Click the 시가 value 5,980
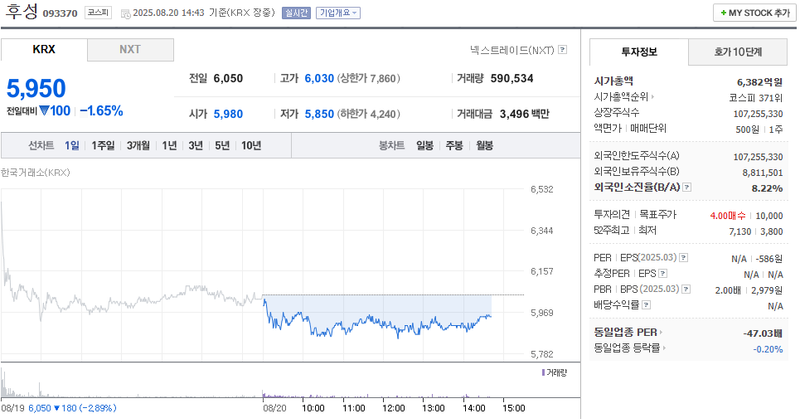 coord(228,114)
